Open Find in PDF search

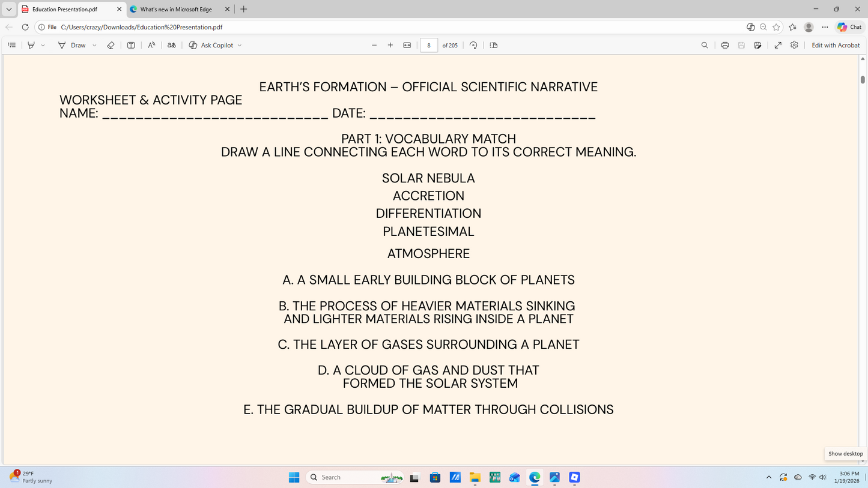click(x=705, y=45)
